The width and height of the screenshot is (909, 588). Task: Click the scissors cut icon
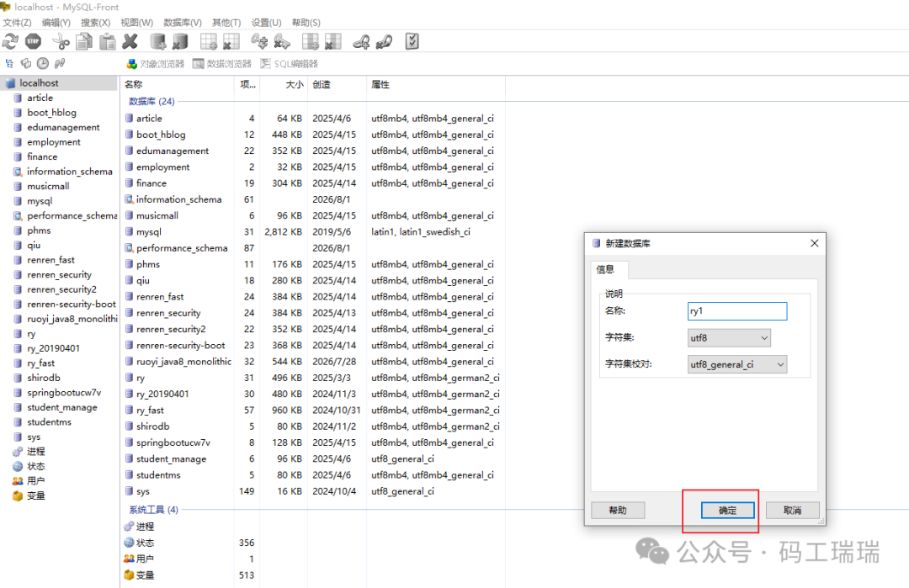61,42
